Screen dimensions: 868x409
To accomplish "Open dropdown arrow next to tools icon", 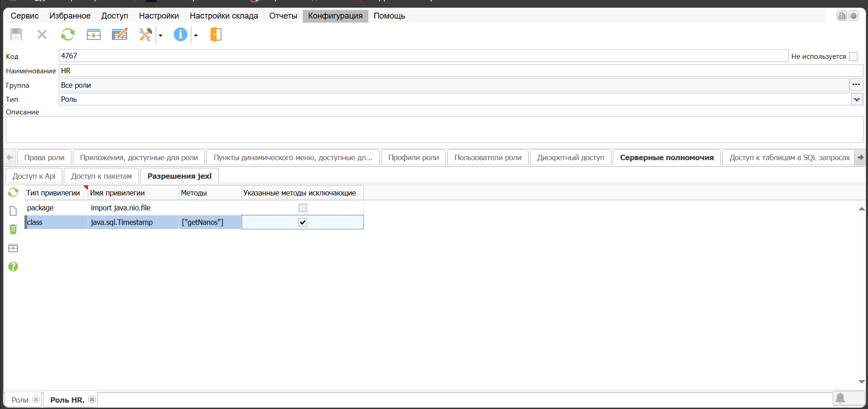I will pyautogui.click(x=161, y=35).
